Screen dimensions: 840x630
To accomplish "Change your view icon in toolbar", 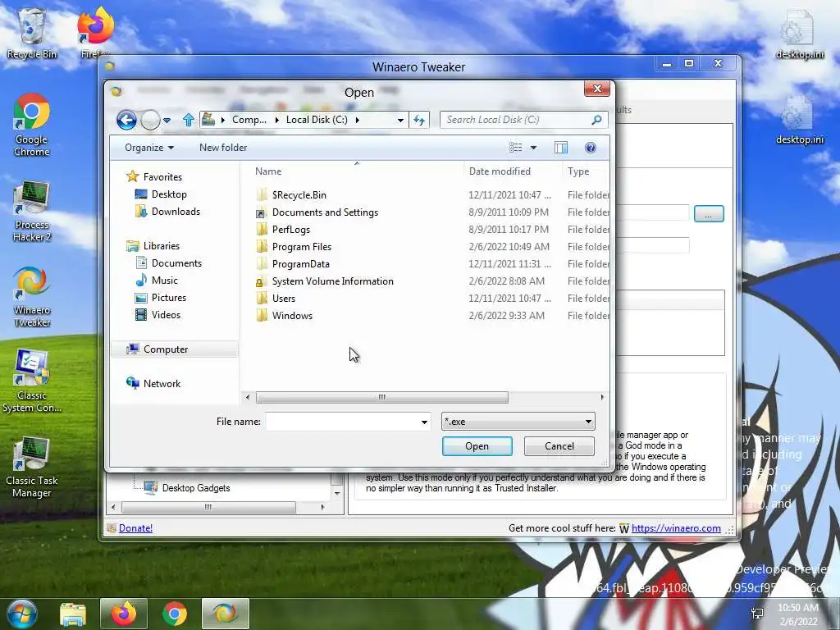I will pyautogui.click(x=515, y=148).
